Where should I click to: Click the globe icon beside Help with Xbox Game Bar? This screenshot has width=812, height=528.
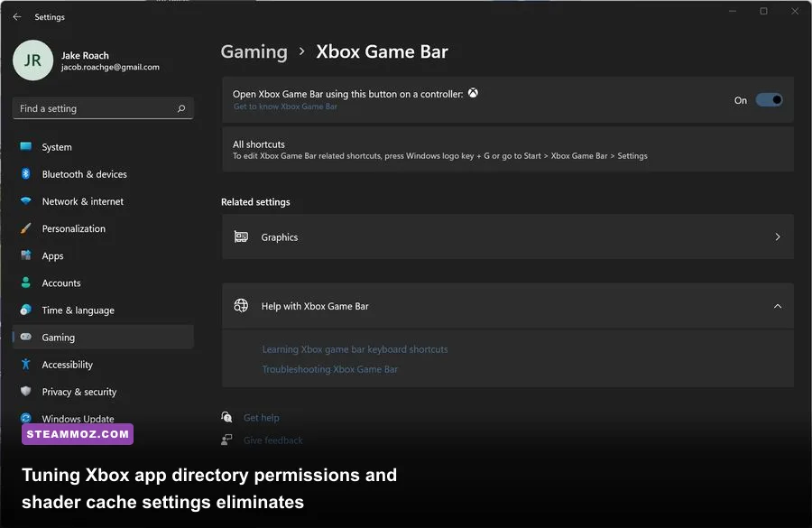pos(241,306)
